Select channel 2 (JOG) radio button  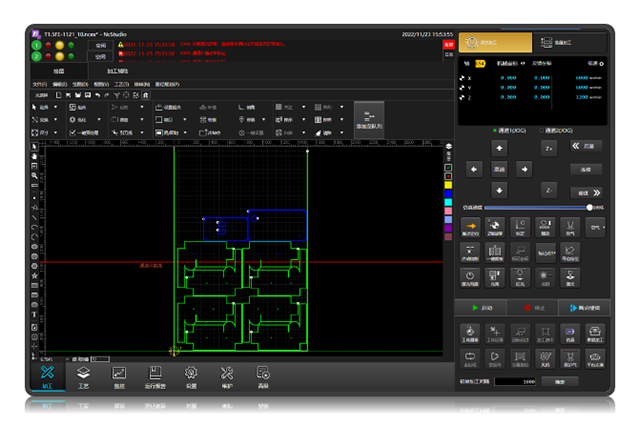[541, 130]
